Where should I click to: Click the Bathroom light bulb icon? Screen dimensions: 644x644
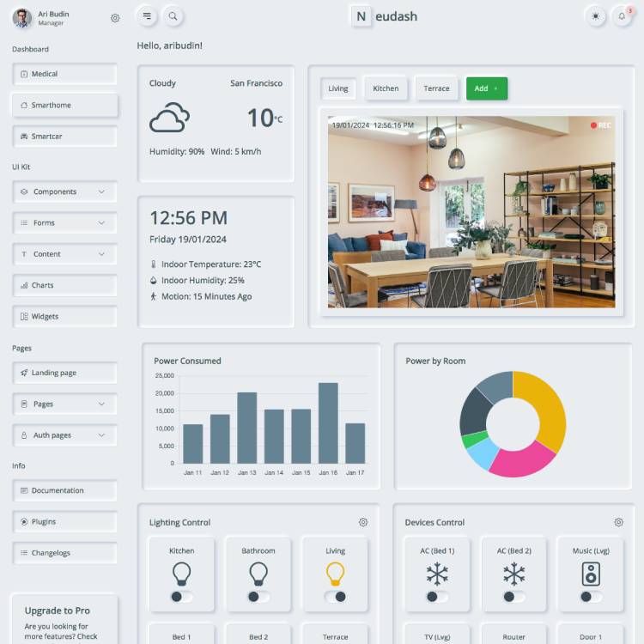pos(258,574)
